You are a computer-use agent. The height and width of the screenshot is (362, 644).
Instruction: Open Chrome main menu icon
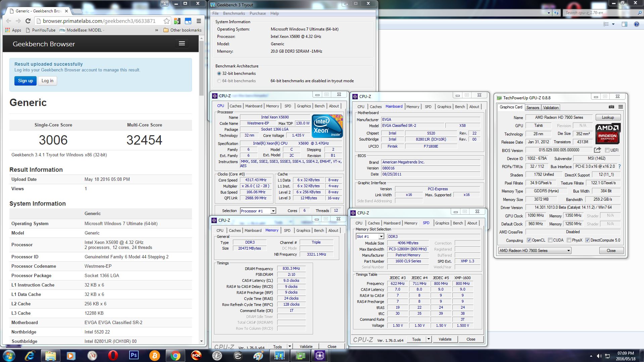[x=199, y=21]
